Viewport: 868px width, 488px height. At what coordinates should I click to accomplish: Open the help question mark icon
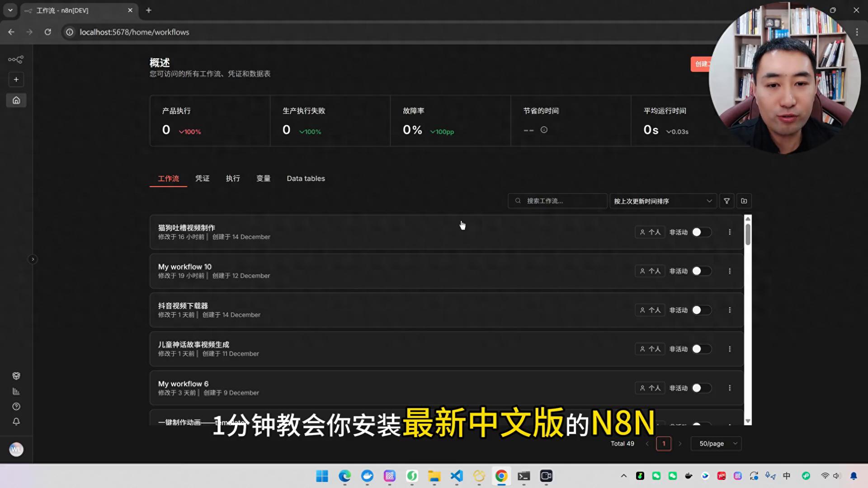(x=16, y=407)
